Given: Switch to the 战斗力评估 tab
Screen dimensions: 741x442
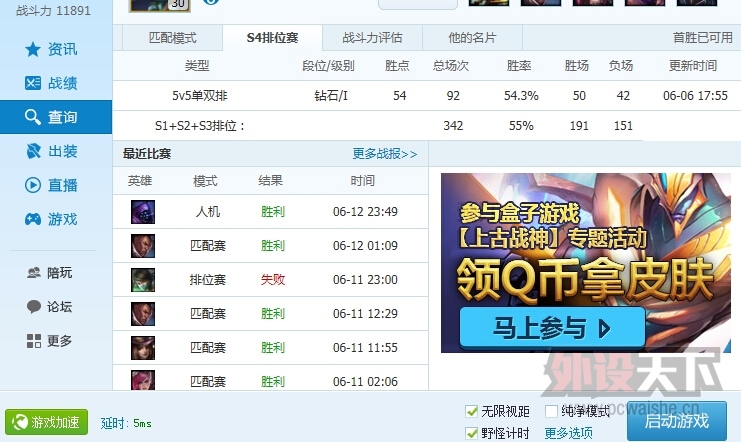Looking at the screenshot, I should [372, 38].
